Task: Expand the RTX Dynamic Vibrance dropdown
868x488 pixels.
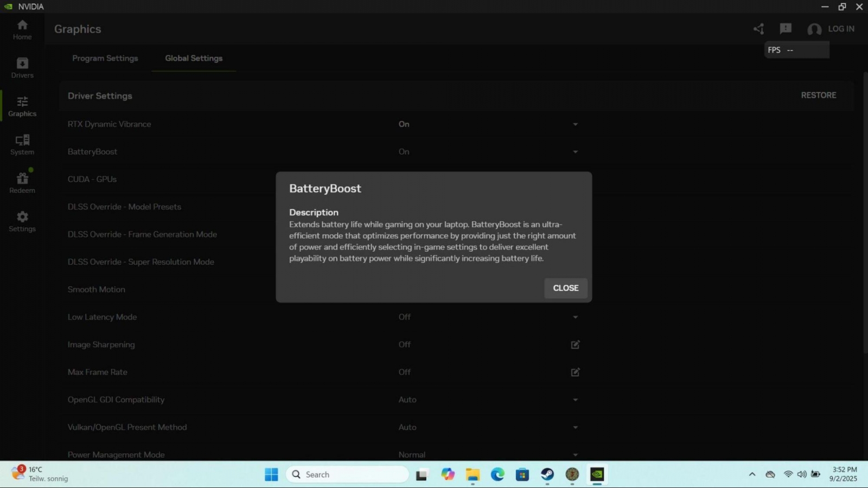Action: click(x=575, y=124)
